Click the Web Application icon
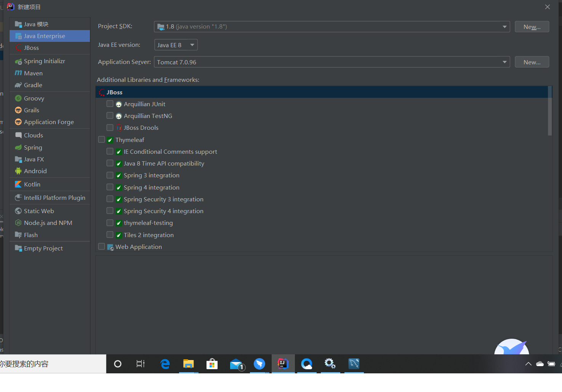The image size is (562, 392). pyautogui.click(x=110, y=247)
